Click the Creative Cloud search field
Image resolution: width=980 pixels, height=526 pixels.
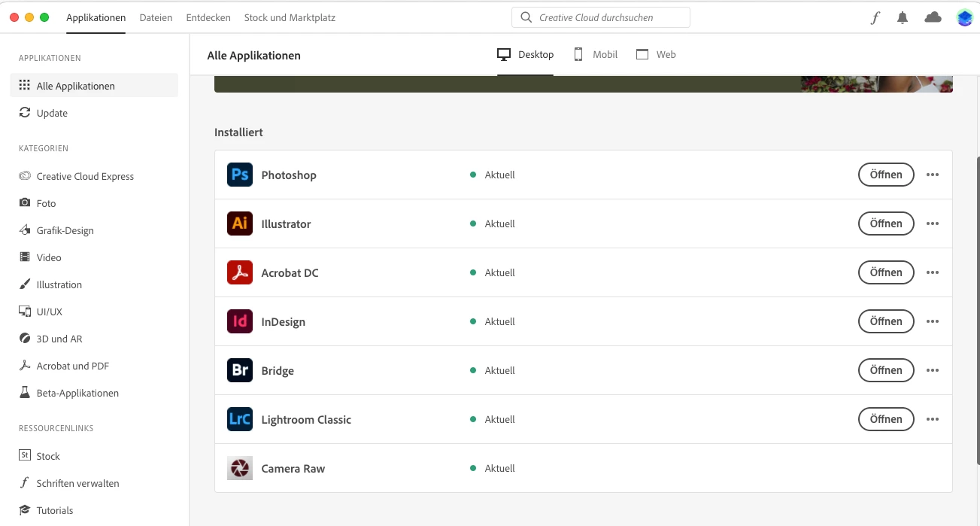(x=601, y=17)
